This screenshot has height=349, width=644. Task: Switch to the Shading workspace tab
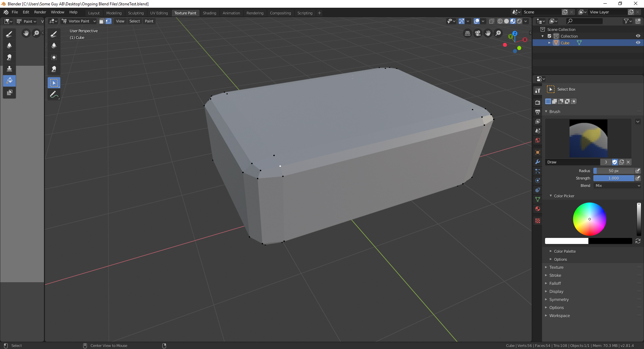pyautogui.click(x=209, y=13)
